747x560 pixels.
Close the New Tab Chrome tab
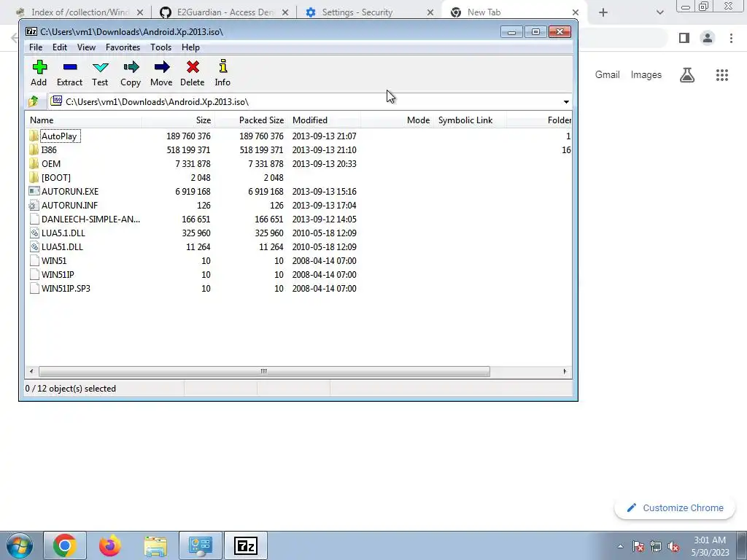pyautogui.click(x=575, y=12)
